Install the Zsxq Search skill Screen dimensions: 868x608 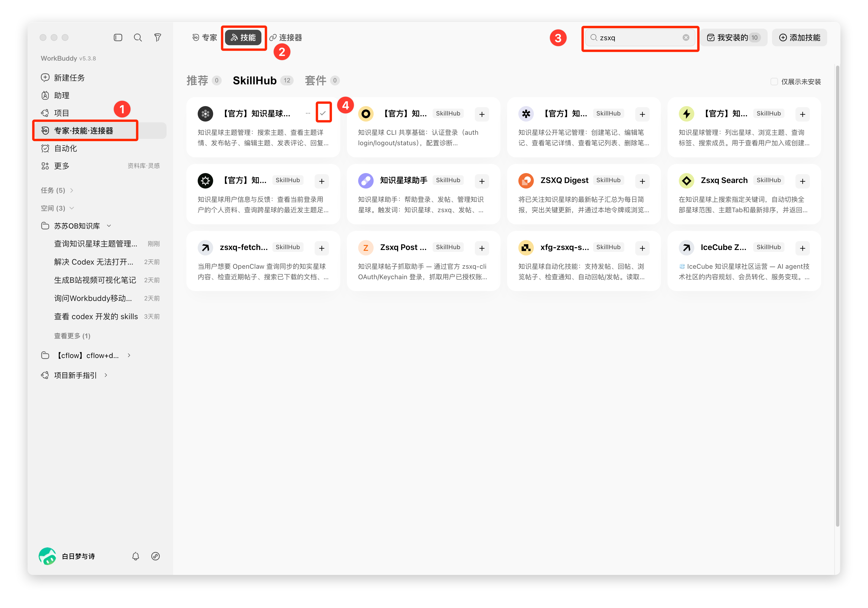803,181
